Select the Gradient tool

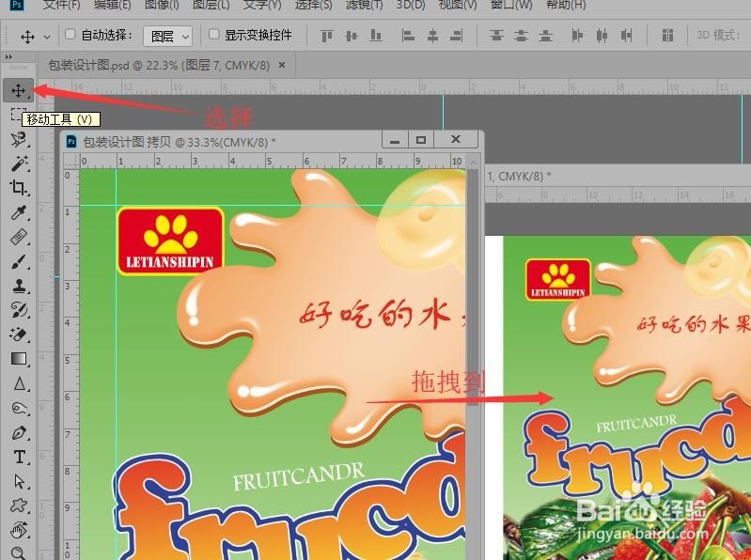click(19, 359)
